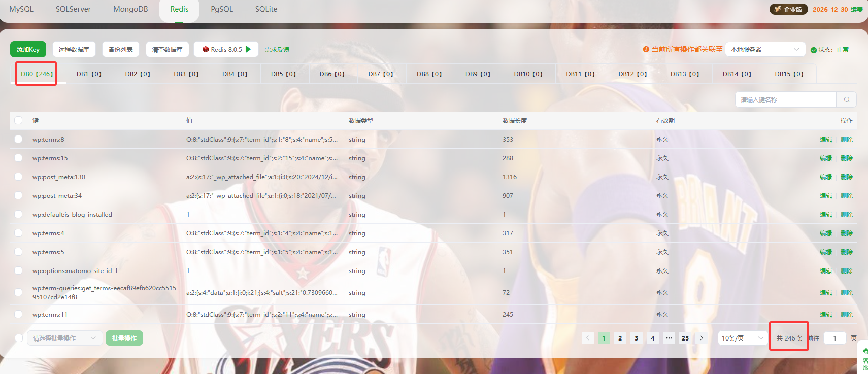This screenshot has width=868, height=374.
Task: Jump to page 25
Action: pyautogui.click(x=685, y=338)
